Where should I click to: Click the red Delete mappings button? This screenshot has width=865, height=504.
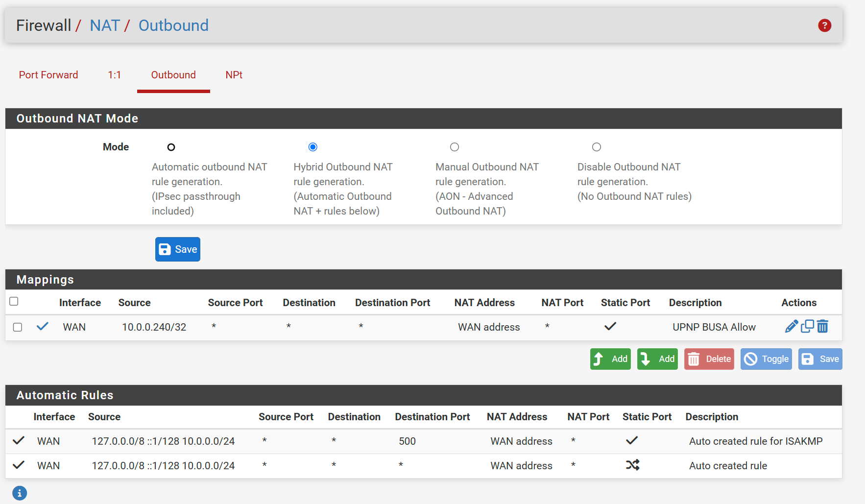coord(709,359)
